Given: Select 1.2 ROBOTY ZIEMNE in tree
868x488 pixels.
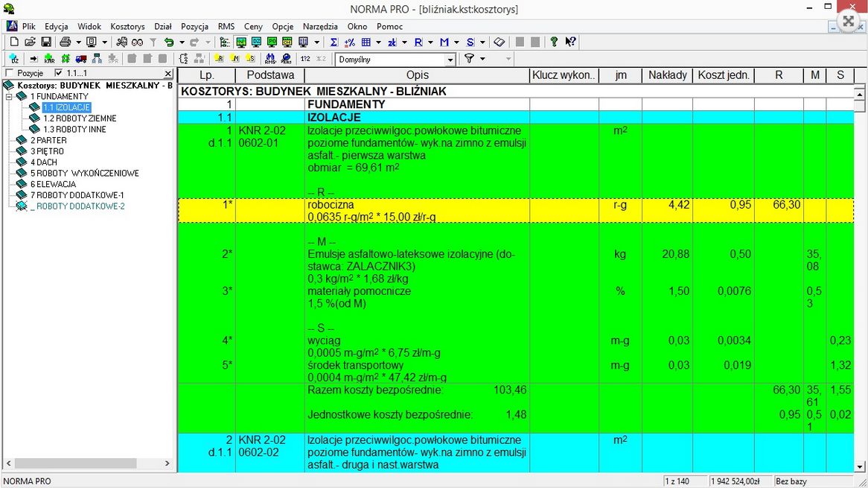Looking at the screenshot, I should pos(80,118).
